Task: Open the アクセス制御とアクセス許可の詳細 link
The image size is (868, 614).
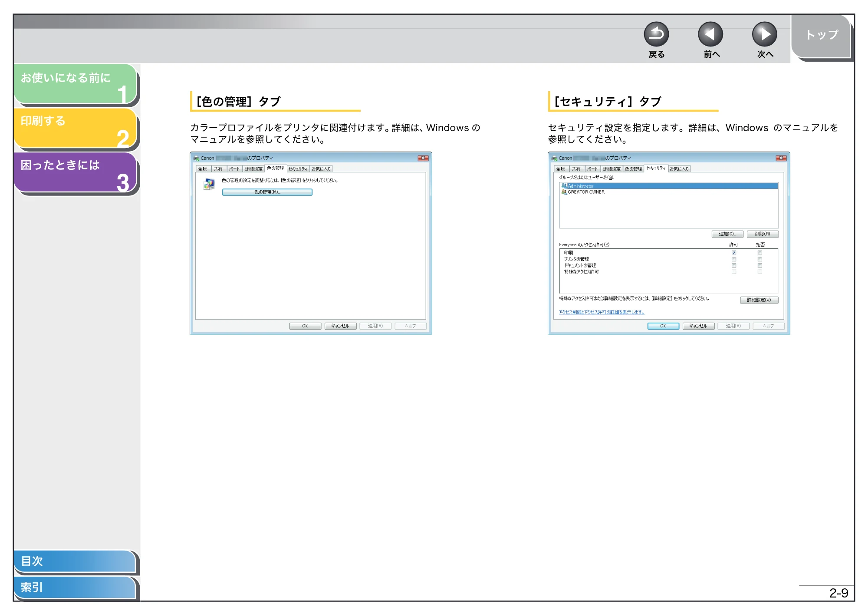Action: (x=602, y=312)
